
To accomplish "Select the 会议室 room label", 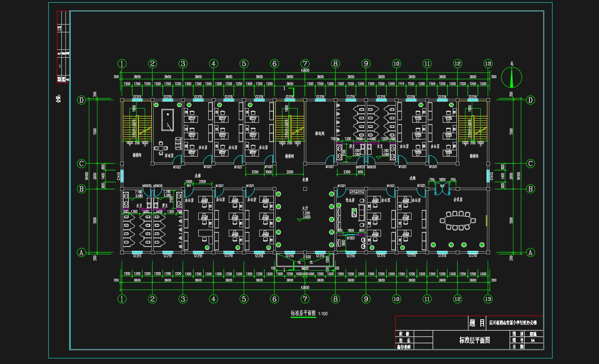I will [x=458, y=200].
